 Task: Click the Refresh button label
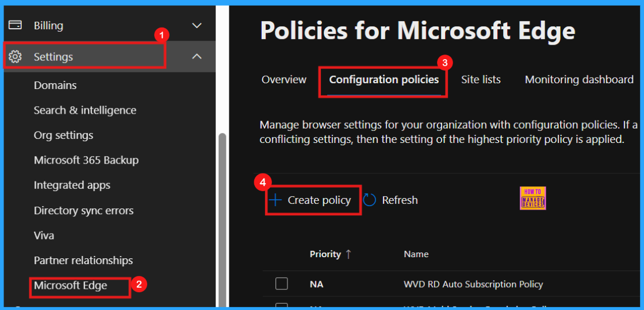(x=400, y=200)
